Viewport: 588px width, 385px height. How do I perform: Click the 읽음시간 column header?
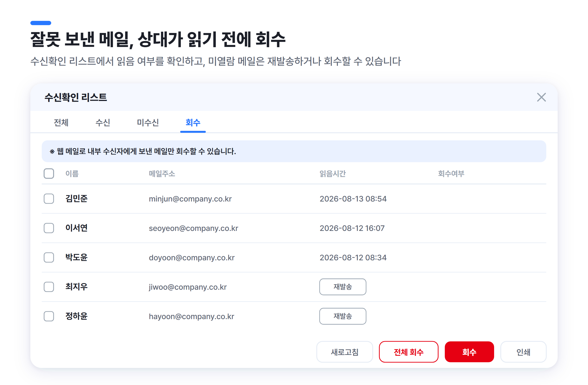(x=333, y=174)
